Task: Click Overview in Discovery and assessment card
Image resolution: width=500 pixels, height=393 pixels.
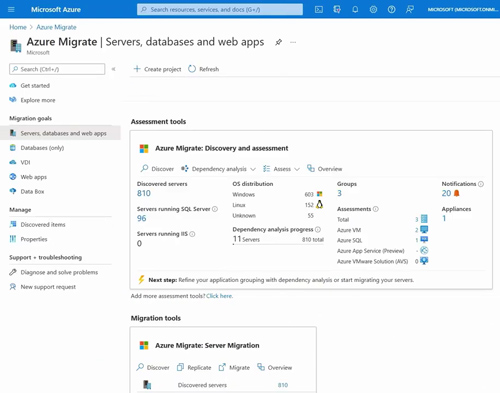Action: (325, 169)
